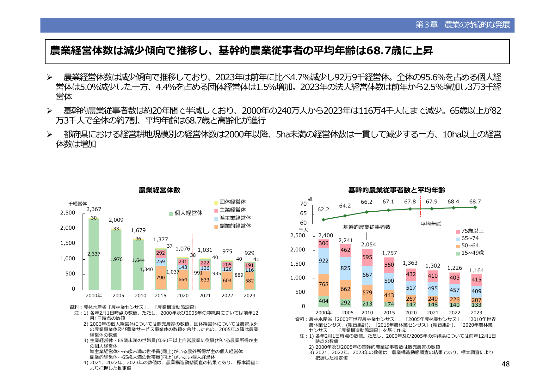This screenshot has height=392, width=555.
Task: Toggle visibility of the 平均年齢 line label
Action: click(431, 224)
